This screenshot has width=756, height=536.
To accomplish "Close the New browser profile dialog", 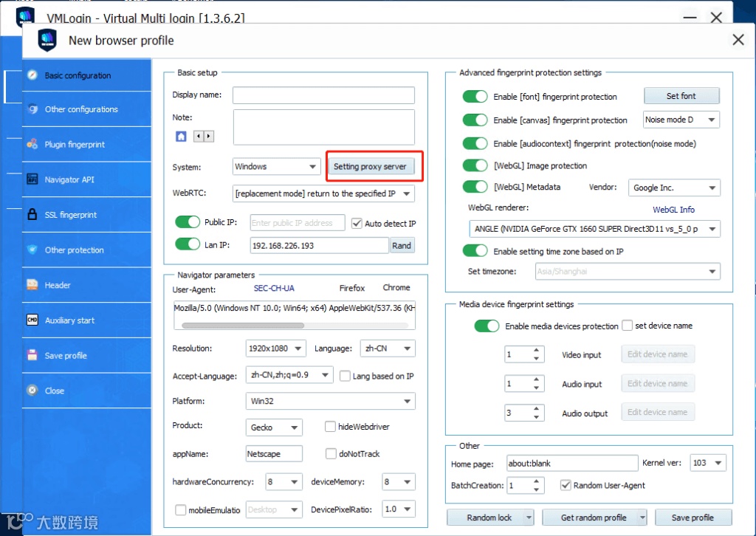I will point(738,40).
